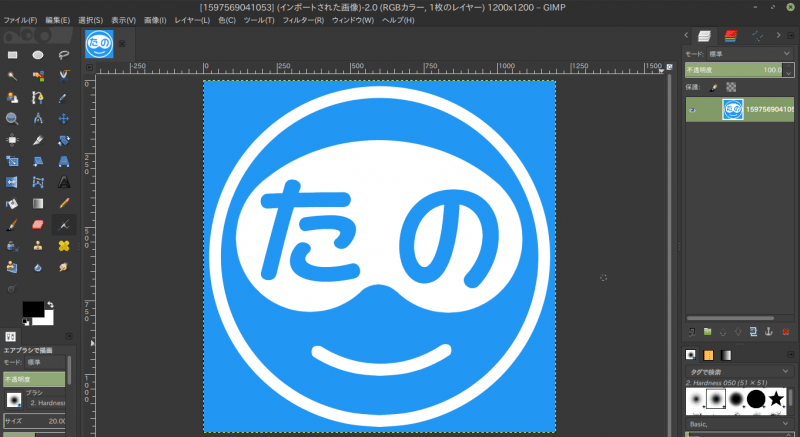The height and width of the screenshot is (437, 800).
Task: Open the layer mode dropdown (標準)
Action: point(740,55)
